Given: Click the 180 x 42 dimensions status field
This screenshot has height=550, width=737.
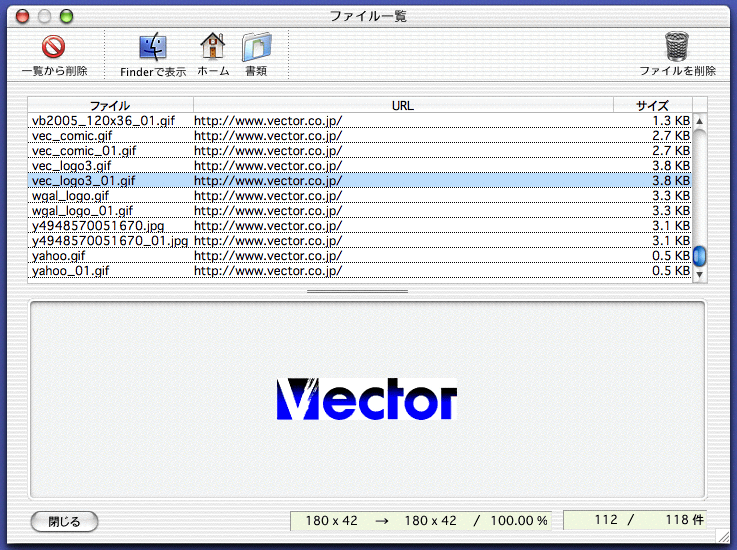Looking at the screenshot, I should pos(420,521).
